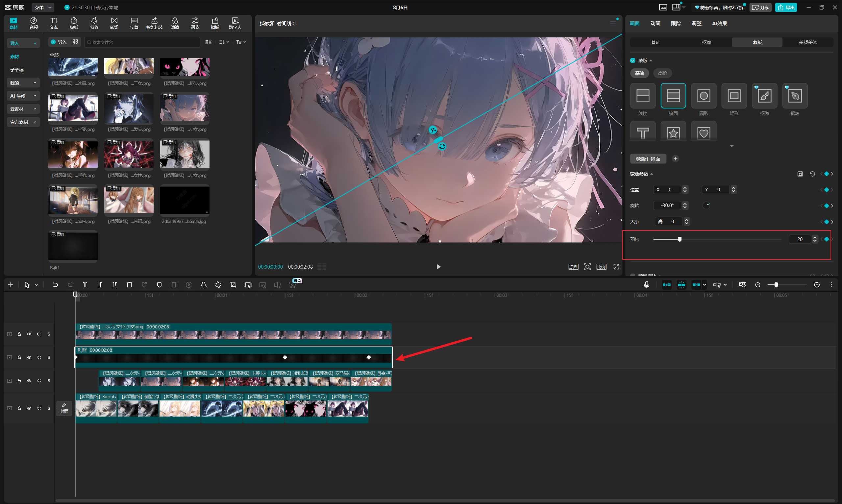
Task: Uncheck the 蒙版 mask checkbox
Action: pyautogui.click(x=632, y=60)
